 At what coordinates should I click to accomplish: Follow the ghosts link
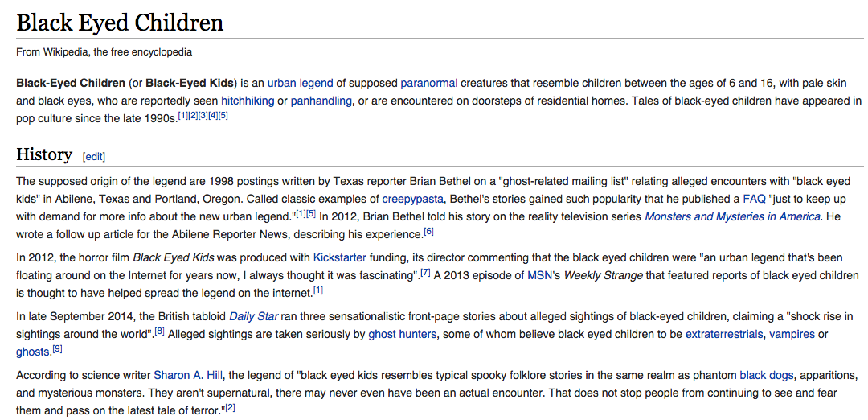tap(34, 352)
